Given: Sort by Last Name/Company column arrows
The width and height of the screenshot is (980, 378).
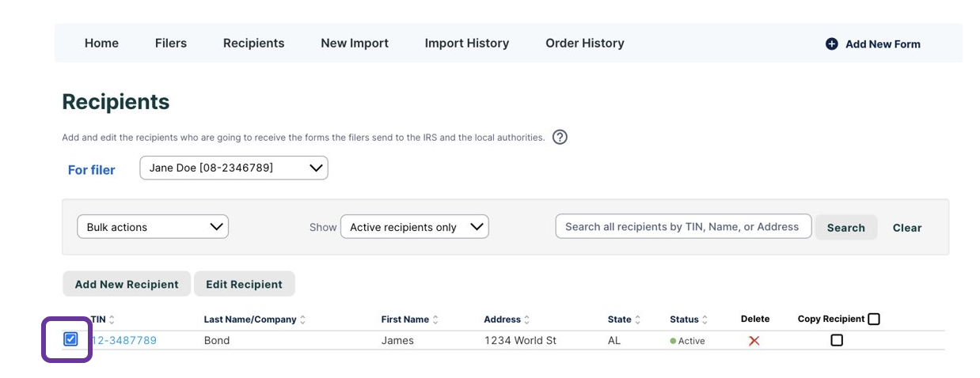Looking at the screenshot, I should tap(302, 319).
